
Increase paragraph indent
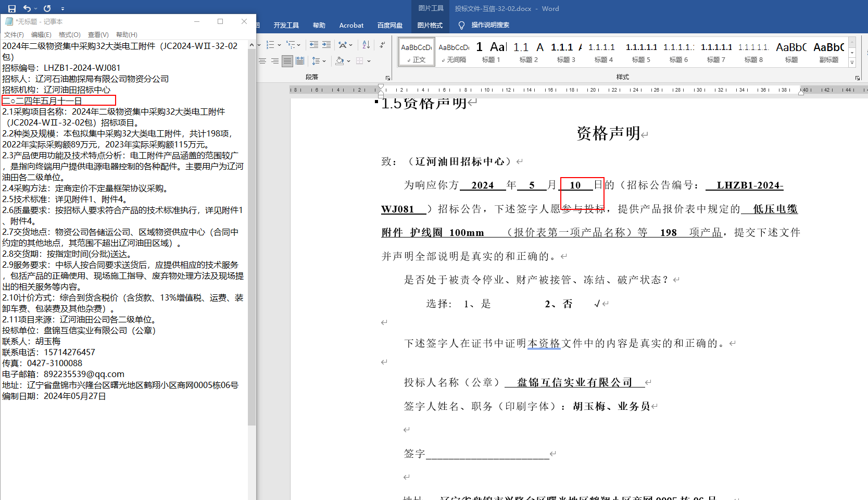[x=326, y=45]
